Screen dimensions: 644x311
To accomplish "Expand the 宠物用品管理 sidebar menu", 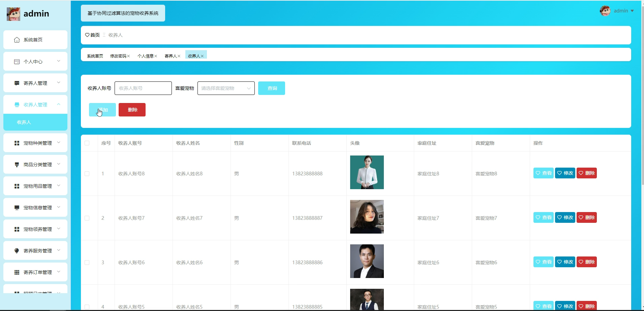I will point(59,186).
